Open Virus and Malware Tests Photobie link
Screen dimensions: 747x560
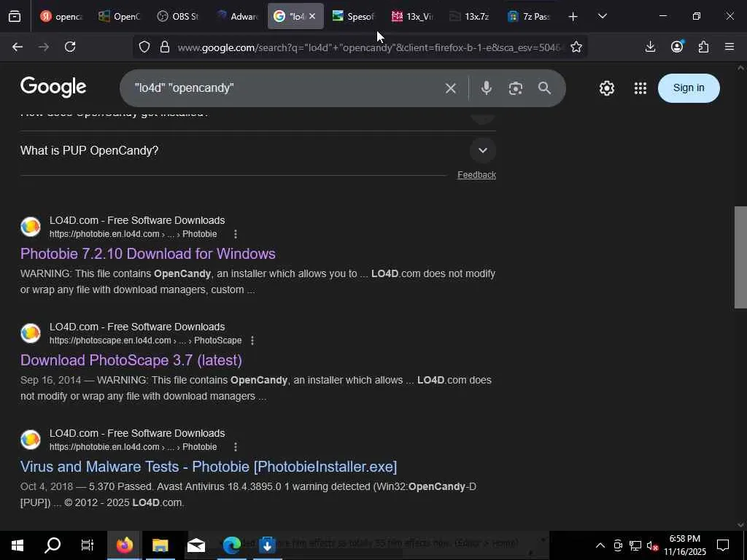pyautogui.click(x=208, y=467)
